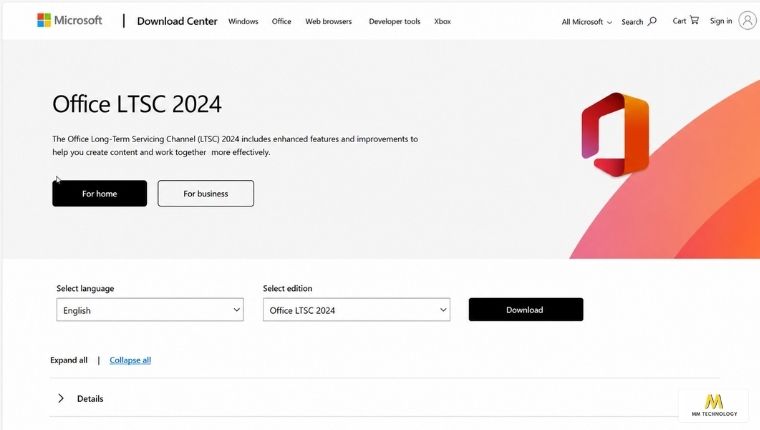
Task: Click the sign-in avatar icon
Action: [x=747, y=20]
